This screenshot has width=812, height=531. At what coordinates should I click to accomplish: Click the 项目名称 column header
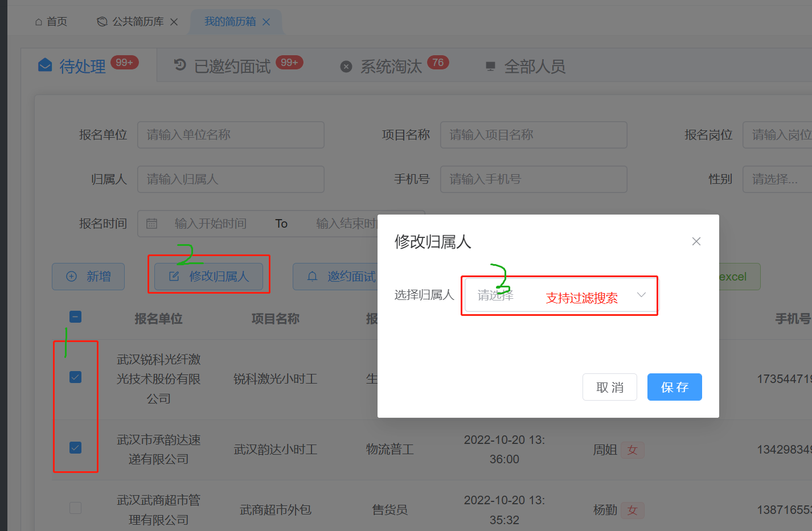[x=276, y=319]
